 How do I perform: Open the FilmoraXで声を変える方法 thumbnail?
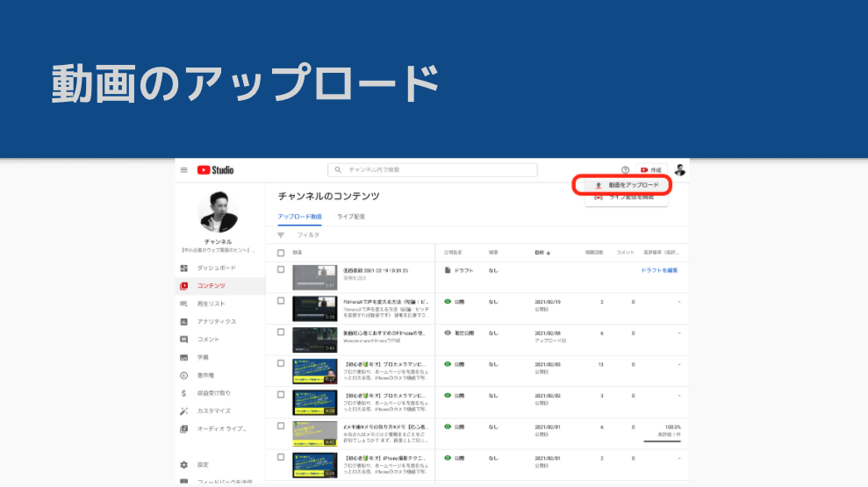pyautogui.click(x=314, y=309)
